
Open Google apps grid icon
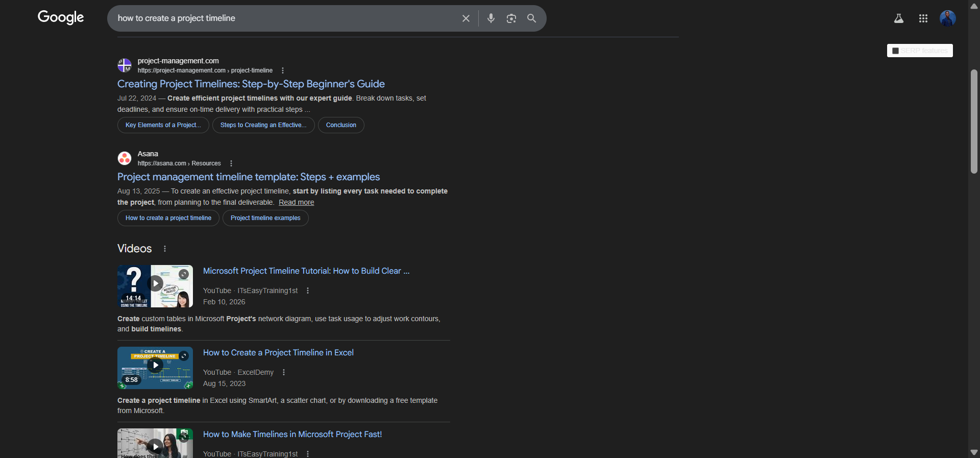coord(923,18)
